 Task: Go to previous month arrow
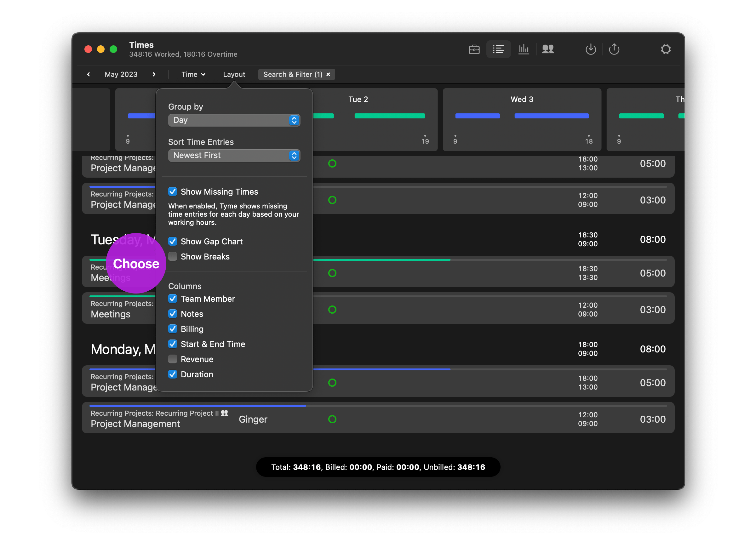pos(89,74)
